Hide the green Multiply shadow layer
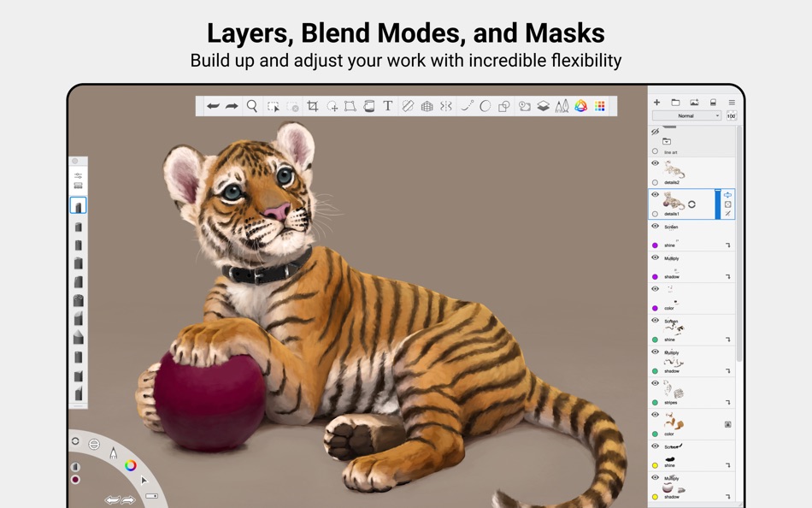Screen dimensions: 812x508 pos(655,351)
